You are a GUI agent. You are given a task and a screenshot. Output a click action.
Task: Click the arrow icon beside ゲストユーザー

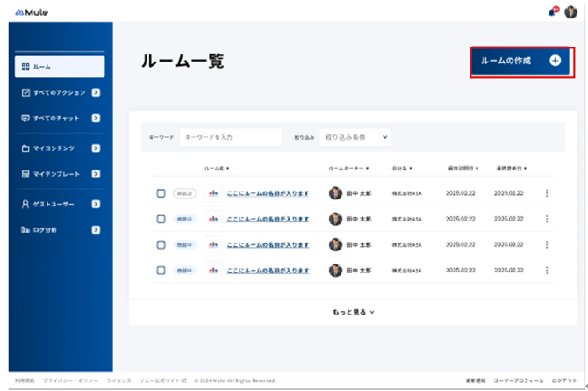tap(96, 204)
